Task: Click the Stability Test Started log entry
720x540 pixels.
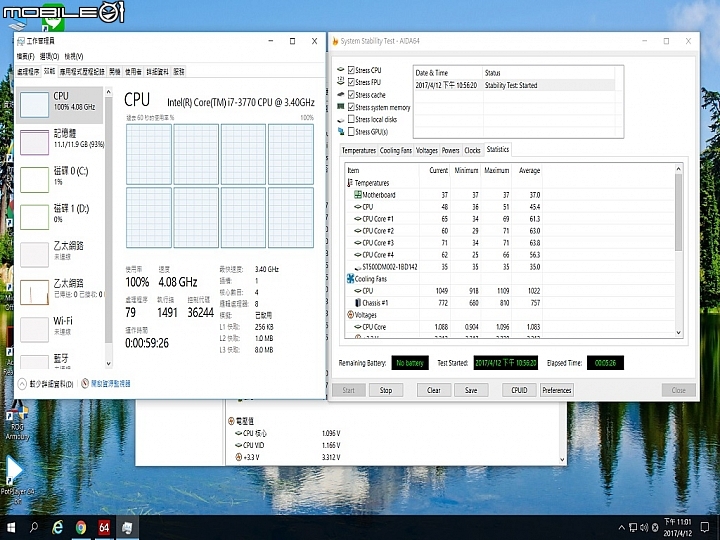Action: click(514, 85)
